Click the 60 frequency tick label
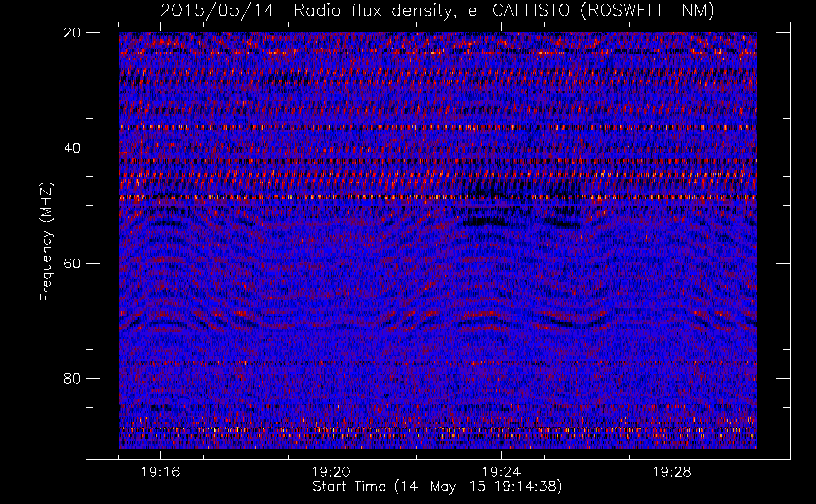 tap(73, 263)
